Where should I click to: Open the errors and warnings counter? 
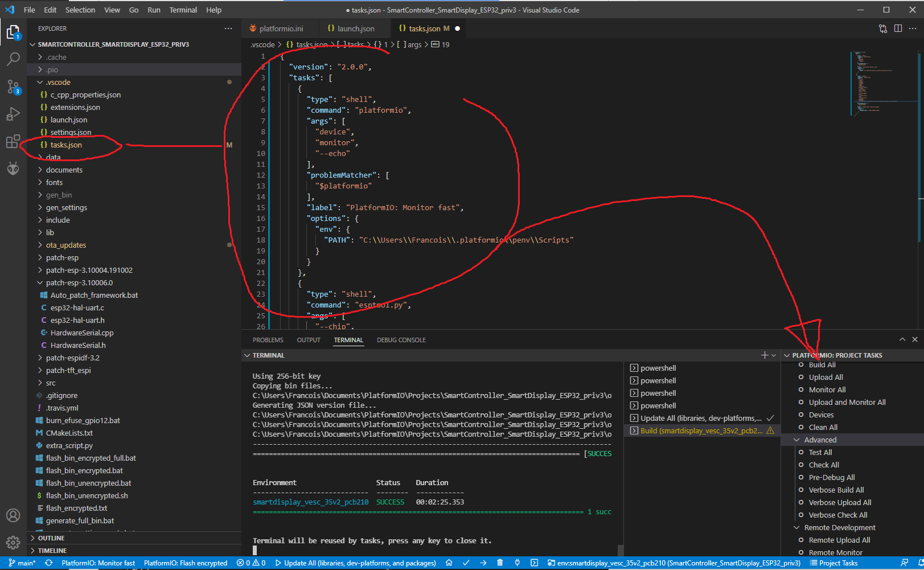click(x=251, y=563)
